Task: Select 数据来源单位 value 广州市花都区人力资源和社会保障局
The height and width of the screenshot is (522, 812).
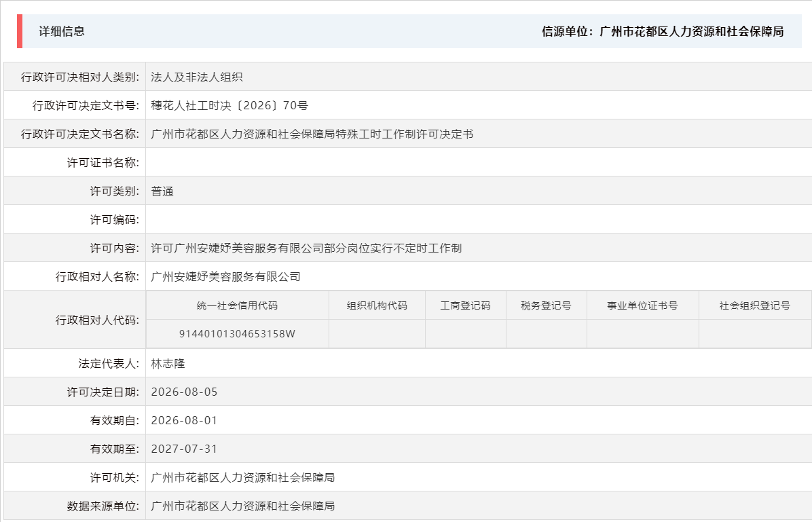Action: [243, 506]
